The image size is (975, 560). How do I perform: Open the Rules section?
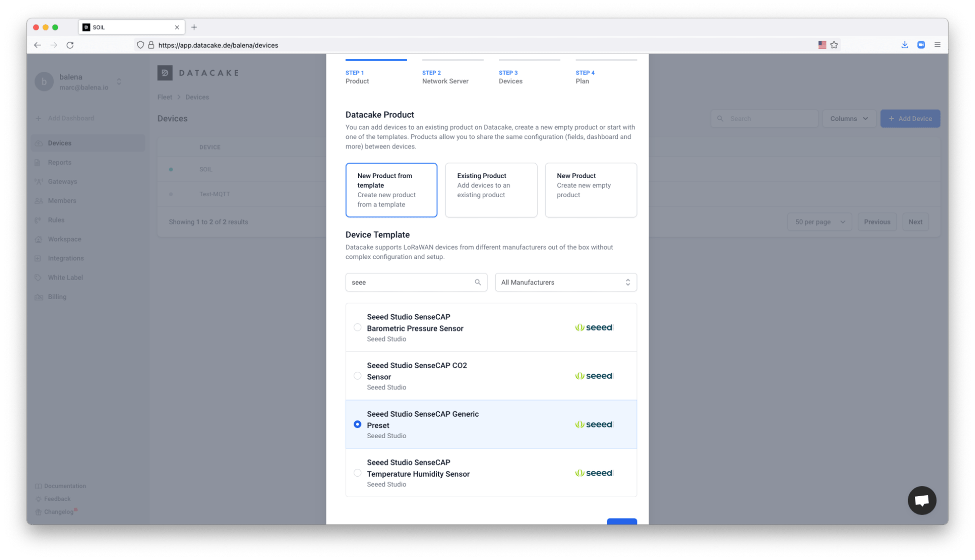tap(56, 220)
